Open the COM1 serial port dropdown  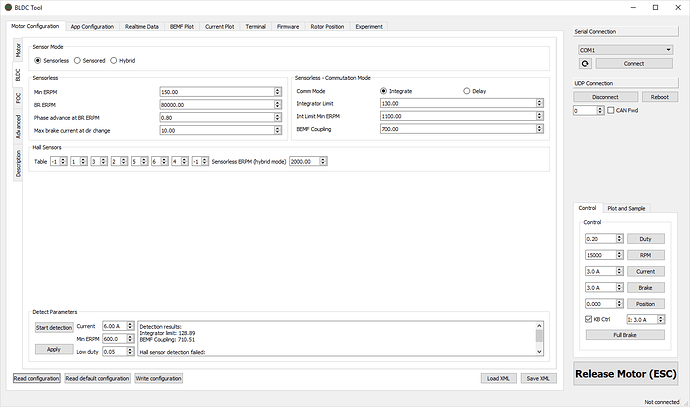(x=625, y=48)
